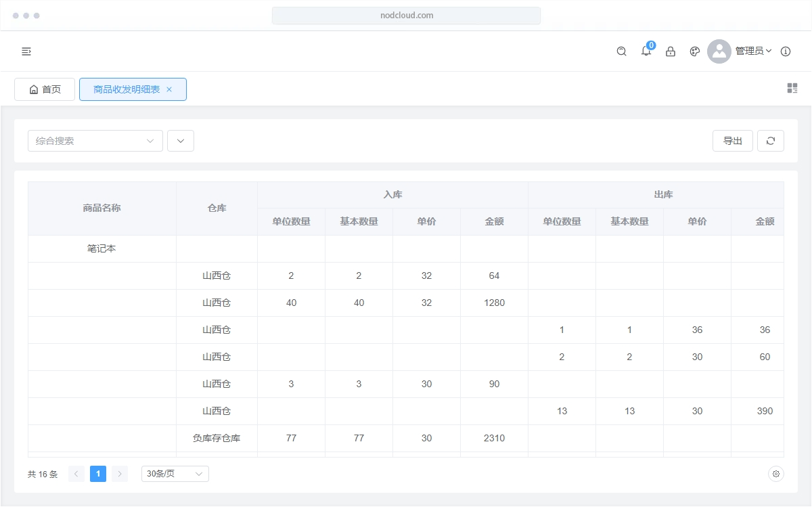Collapse the sidebar menu icon

pos(26,51)
